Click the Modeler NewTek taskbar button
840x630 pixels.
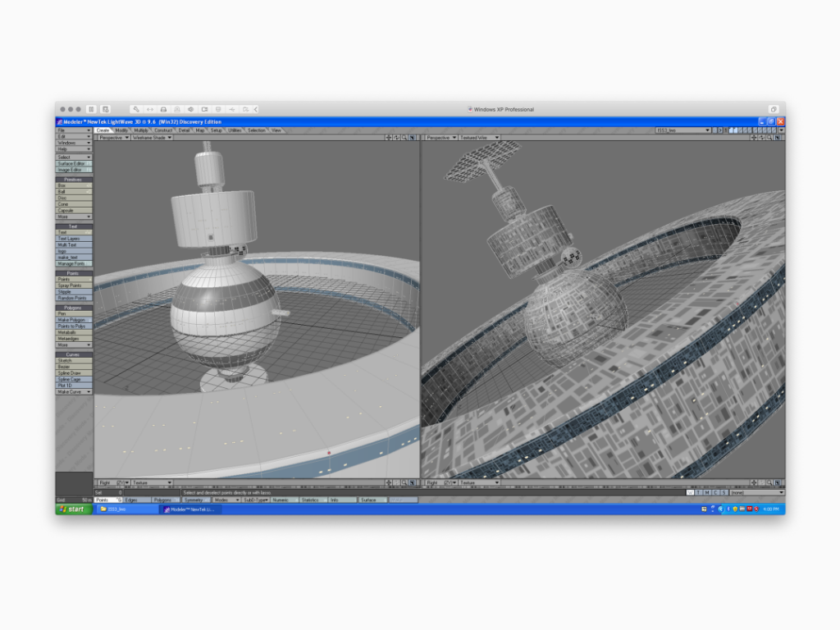pyautogui.click(x=191, y=509)
